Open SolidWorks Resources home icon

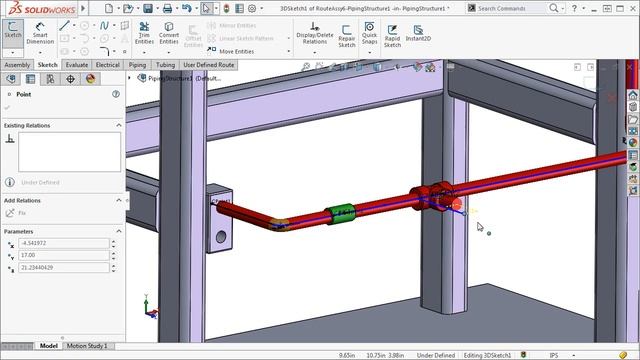[633, 96]
